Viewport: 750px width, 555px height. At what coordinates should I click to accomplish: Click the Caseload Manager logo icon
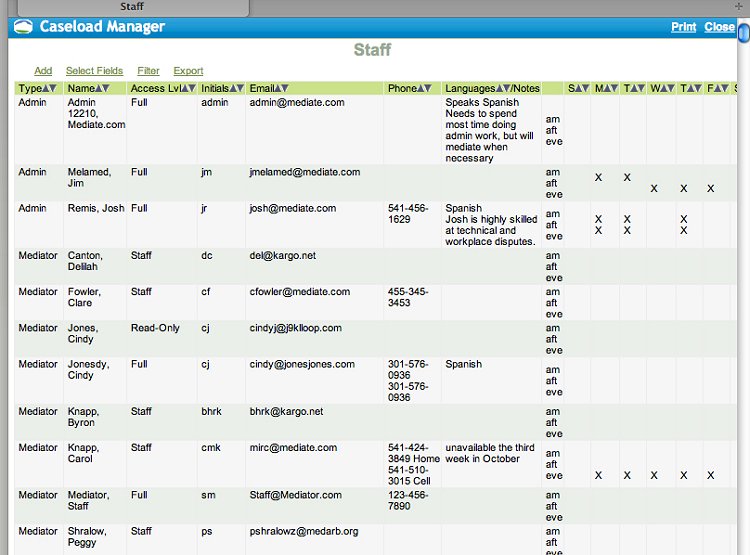click(x=23, y=27)
